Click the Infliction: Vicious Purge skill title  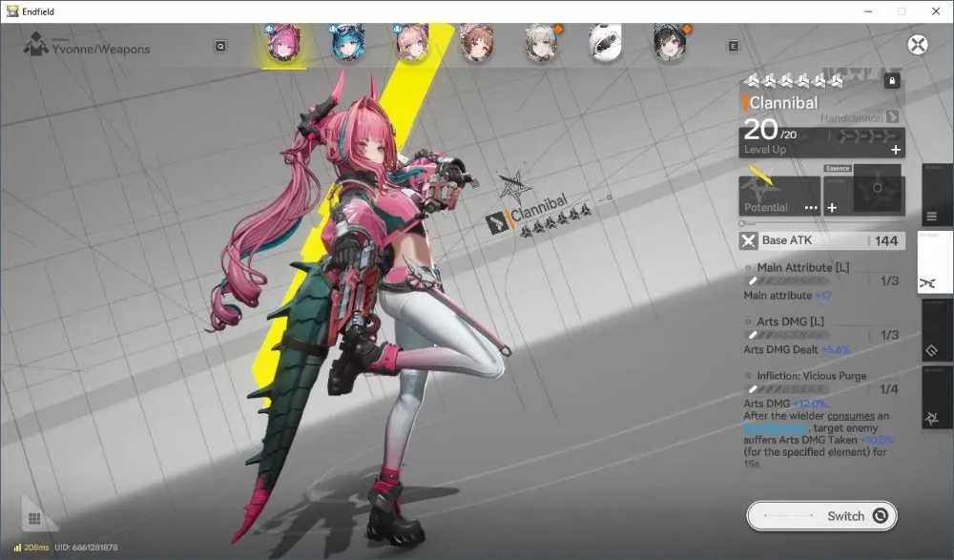[812, 376]
